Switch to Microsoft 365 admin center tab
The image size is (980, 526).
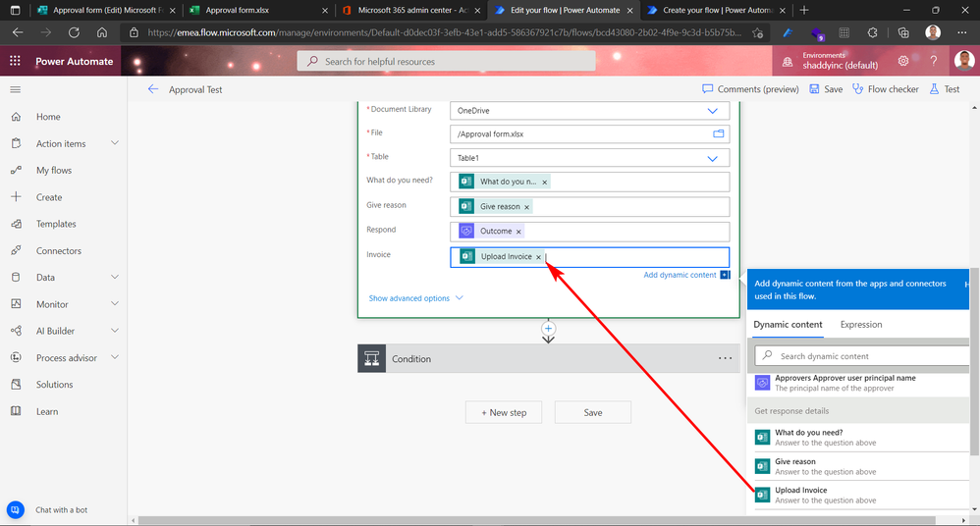click(412, 10)
